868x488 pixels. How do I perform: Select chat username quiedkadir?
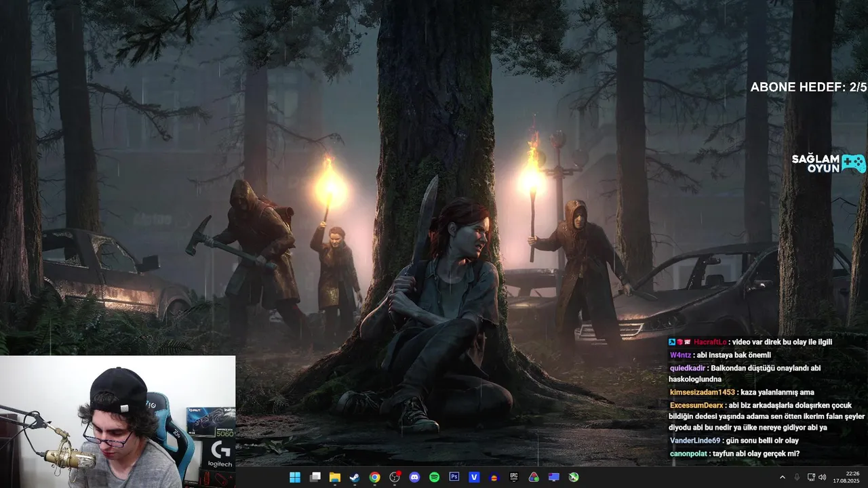tap(688, 368)
